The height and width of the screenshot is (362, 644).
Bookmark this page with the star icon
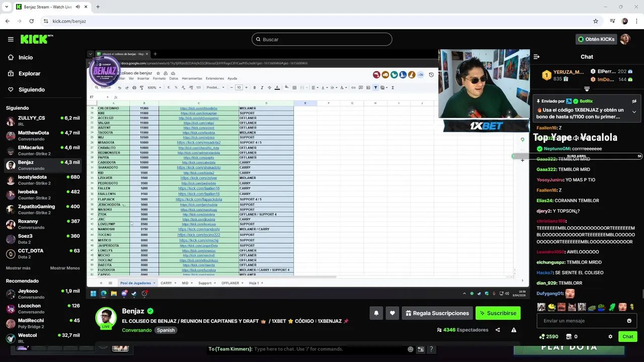click(596, 21)
